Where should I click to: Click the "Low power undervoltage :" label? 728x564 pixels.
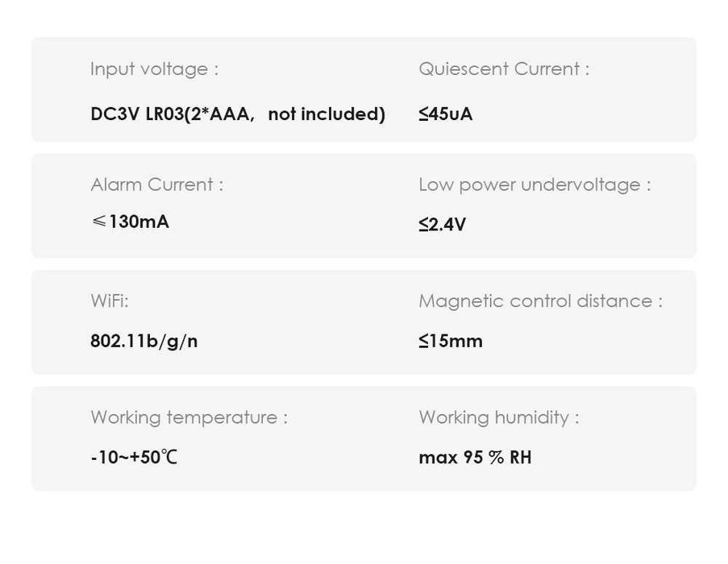click(x=535, y=185)
